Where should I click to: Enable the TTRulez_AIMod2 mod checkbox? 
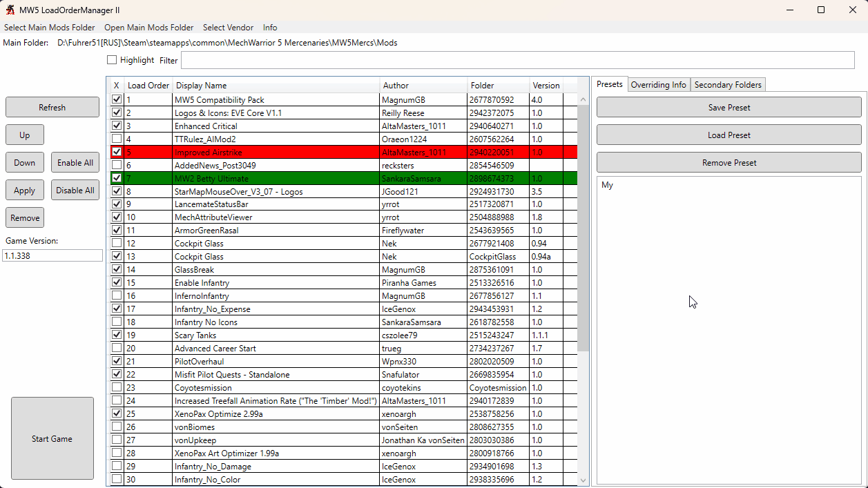(x=117, y=139)
